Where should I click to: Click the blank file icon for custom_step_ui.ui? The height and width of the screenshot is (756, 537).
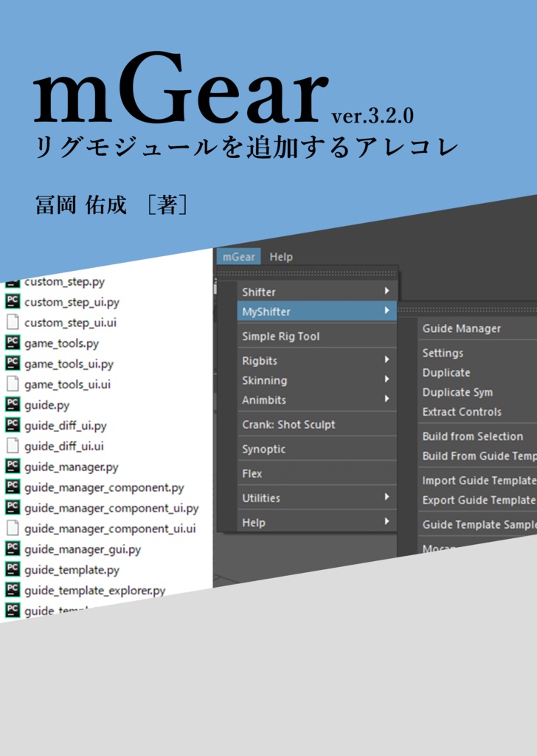coord(13,322)
